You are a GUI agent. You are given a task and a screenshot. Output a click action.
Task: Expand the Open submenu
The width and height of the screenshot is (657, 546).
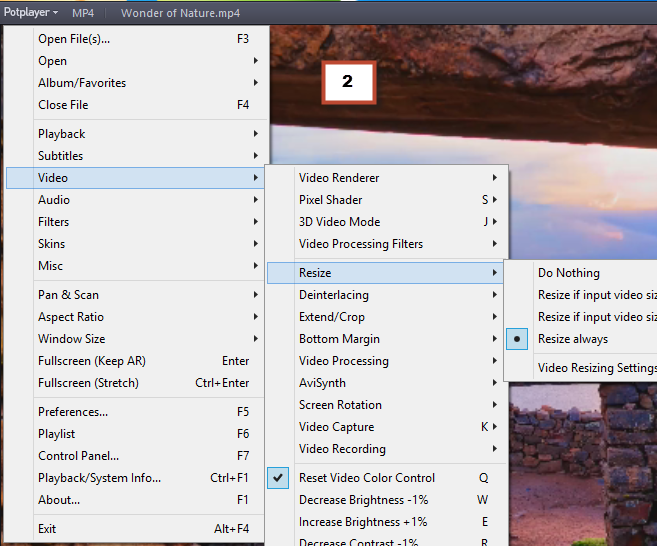click(x=136, y=61)
